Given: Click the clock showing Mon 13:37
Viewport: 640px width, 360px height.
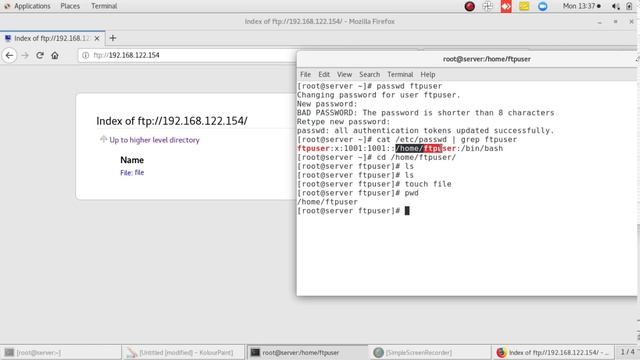Looking at the screenshot, I should point(582,6).
